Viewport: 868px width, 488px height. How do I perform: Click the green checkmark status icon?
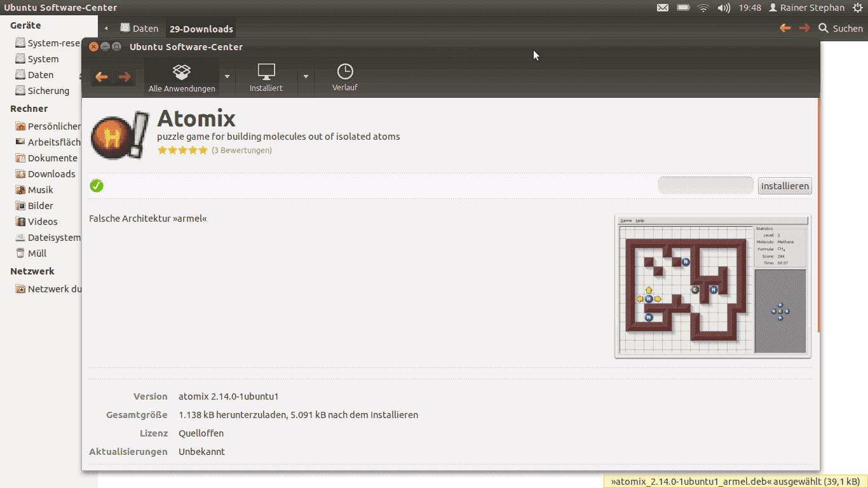click(97, 186)
